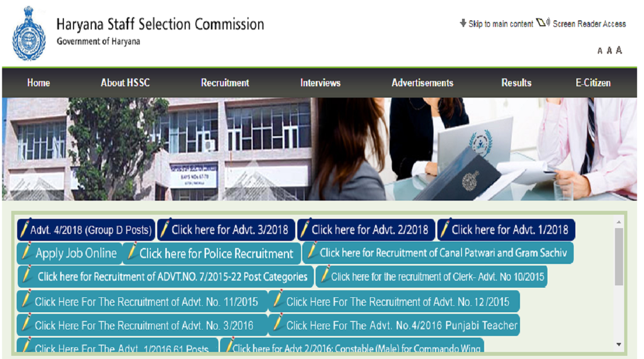Screen dimensions: 644x359
Task: Click pencil icon beside Advt. 2/2018
Action: point(305,229)
